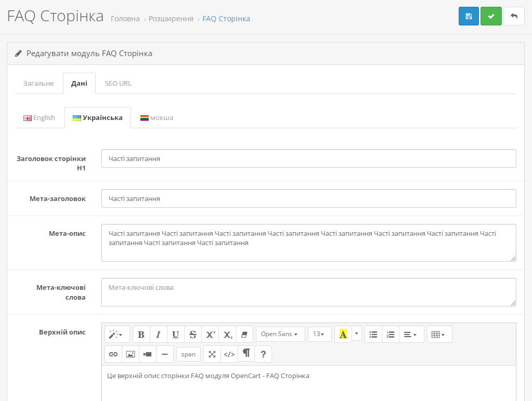Toggle strikethrough formatting in editor
Viewport: 532px width, 401px height.
[x=193, y=335]
